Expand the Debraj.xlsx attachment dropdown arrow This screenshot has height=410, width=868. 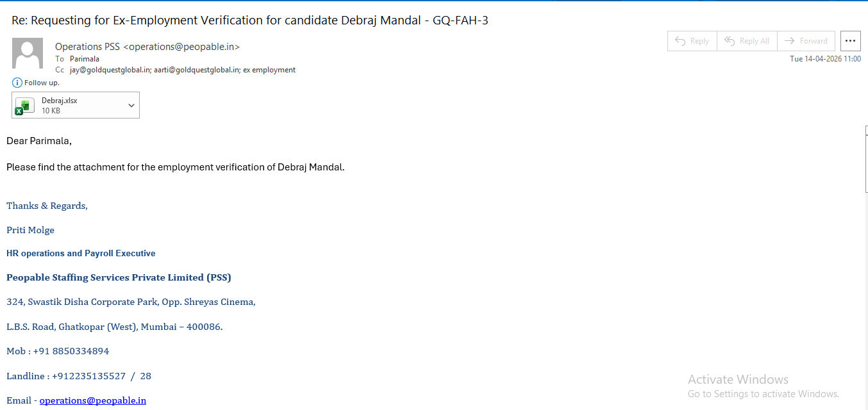(131, 106)
